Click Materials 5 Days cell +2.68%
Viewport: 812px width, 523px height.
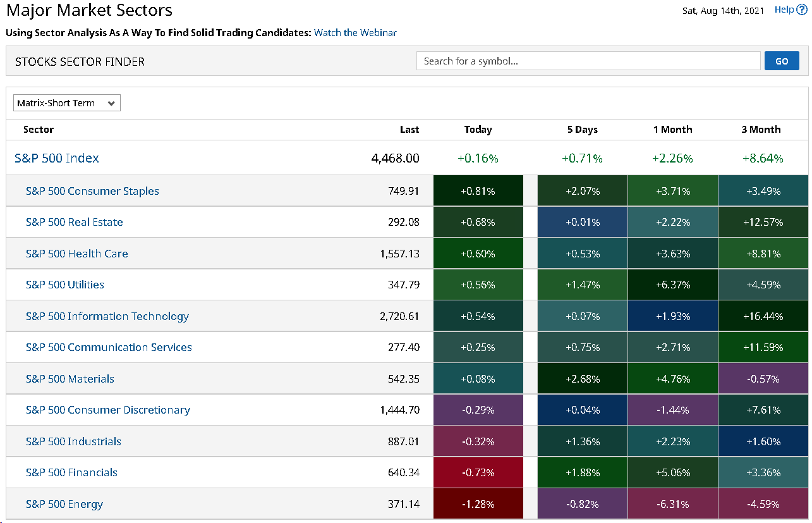(583, 379)
